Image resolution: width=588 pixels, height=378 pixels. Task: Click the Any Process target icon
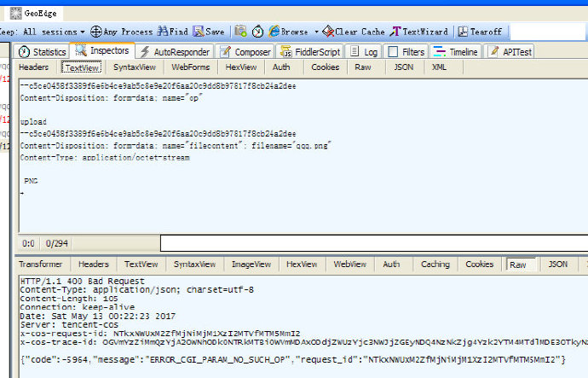pyautogui.click(x=96, y=32)
